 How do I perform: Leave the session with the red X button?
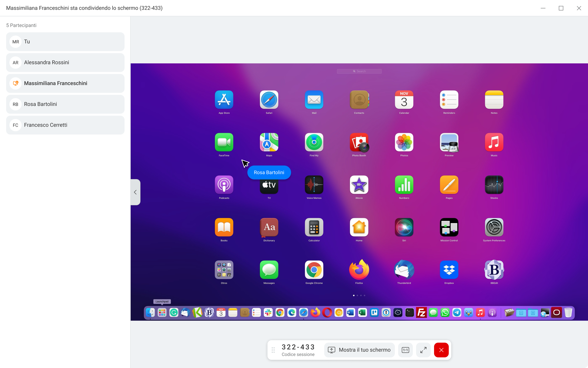point(441,350)
